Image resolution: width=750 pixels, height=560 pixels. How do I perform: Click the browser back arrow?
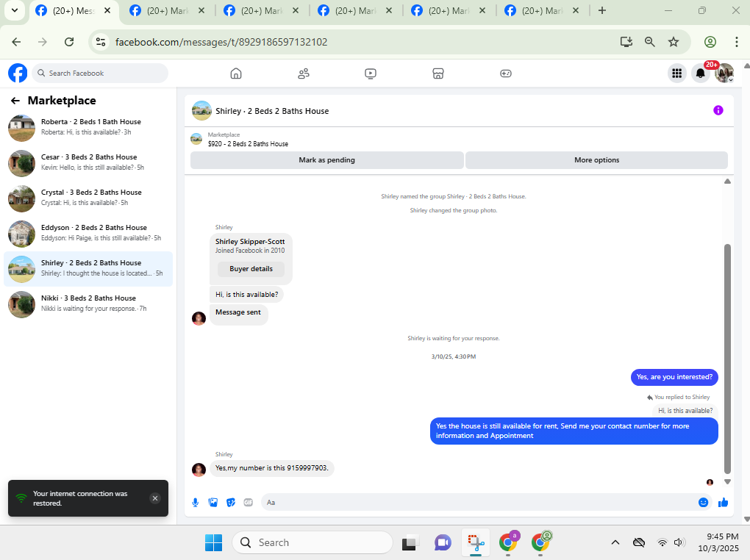16,42
